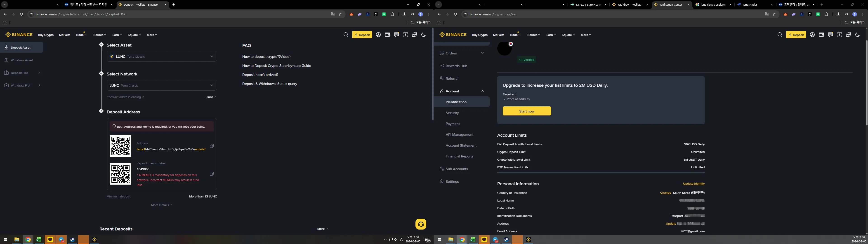The image size is (868, 244).
Task: Select Withdraw Asset in left sidebar
Action: click(x=22, y=60)
